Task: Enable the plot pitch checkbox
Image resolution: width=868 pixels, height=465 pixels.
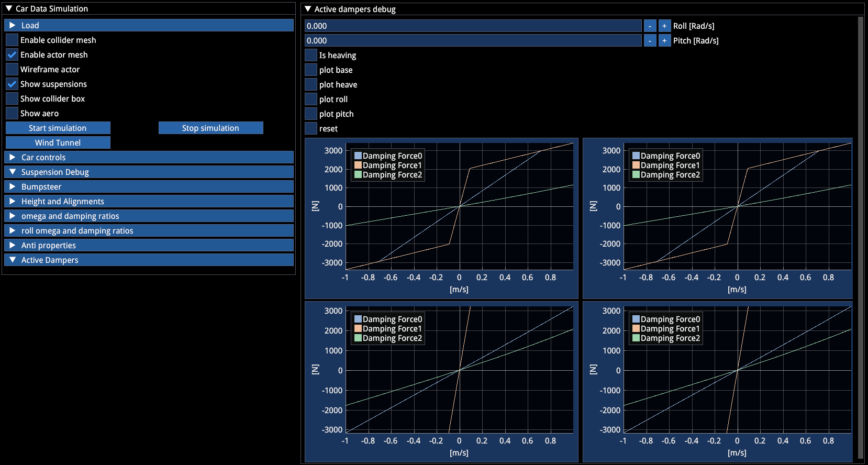Action: [311, 114]
